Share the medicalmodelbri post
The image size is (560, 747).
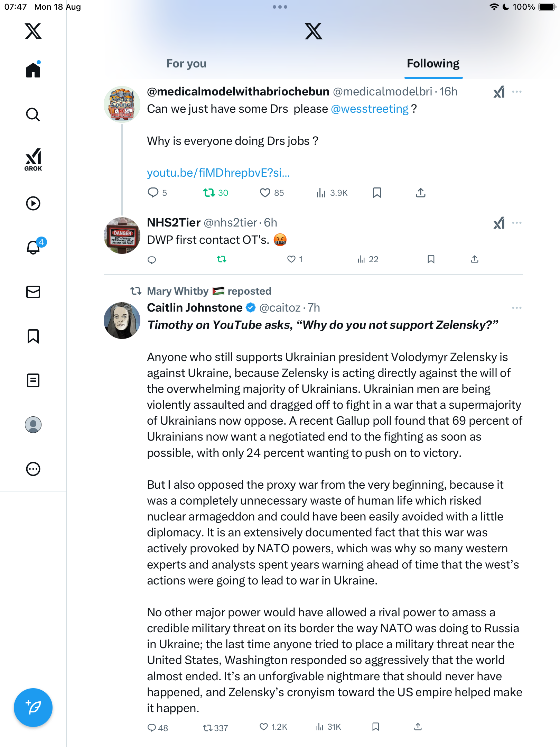(420, 193)
